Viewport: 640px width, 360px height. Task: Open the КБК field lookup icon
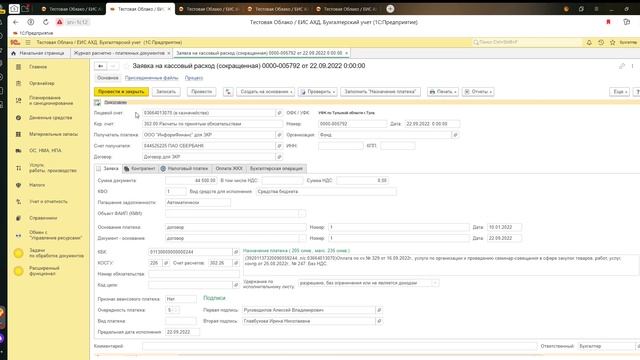click(x=236, y=252)
